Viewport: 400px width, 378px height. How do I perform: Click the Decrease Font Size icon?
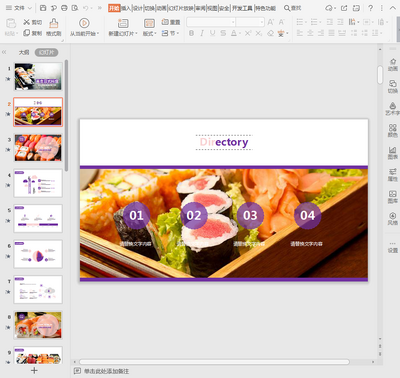tap(281, 22)
